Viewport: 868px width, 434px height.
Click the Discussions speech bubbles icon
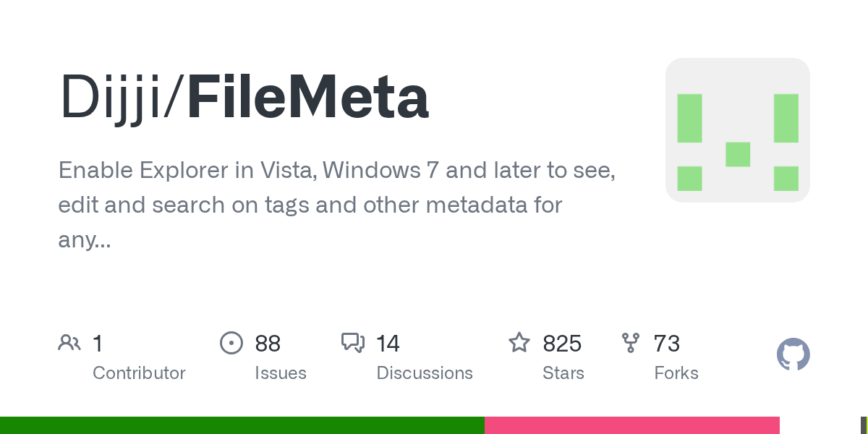coord(353,343)
